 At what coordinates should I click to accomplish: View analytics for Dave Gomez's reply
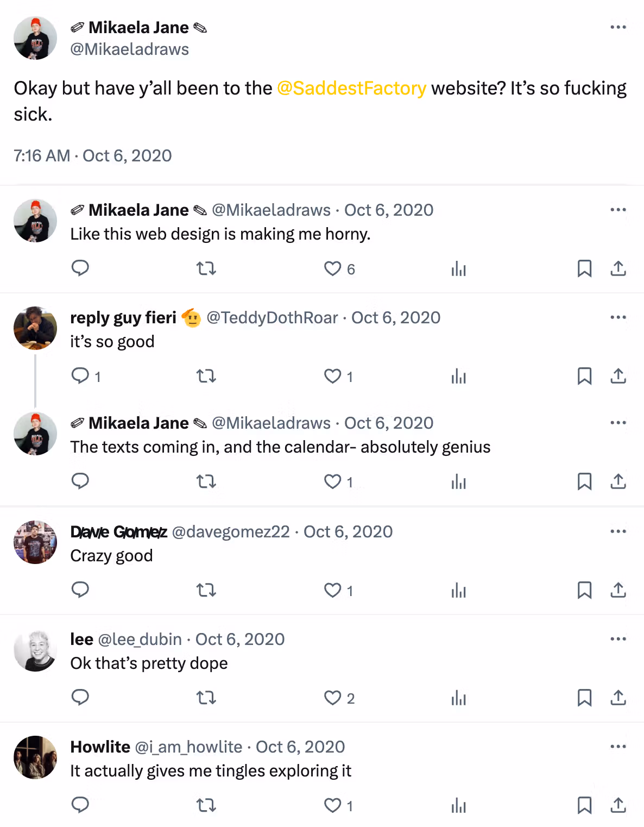[x=458, y=590]
